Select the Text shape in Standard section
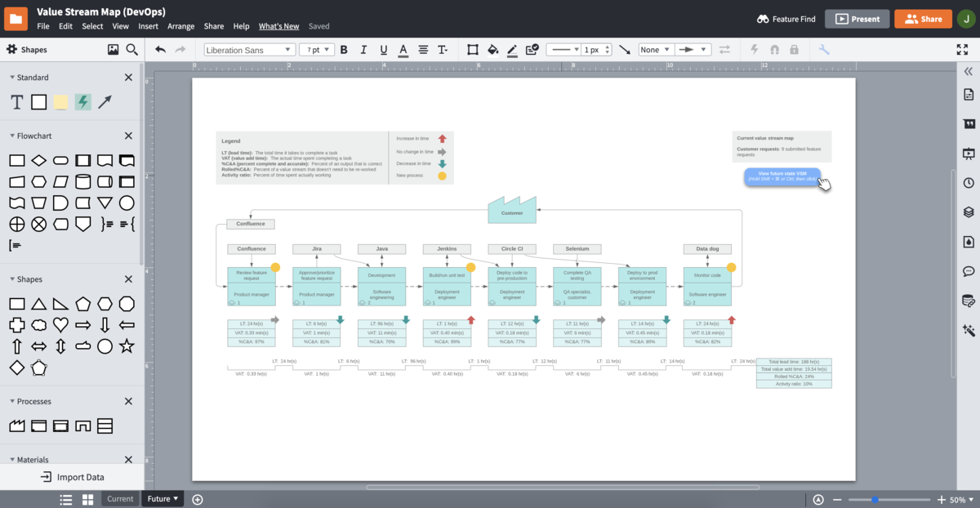Screen dimensions: 980x508 point(16,102)
